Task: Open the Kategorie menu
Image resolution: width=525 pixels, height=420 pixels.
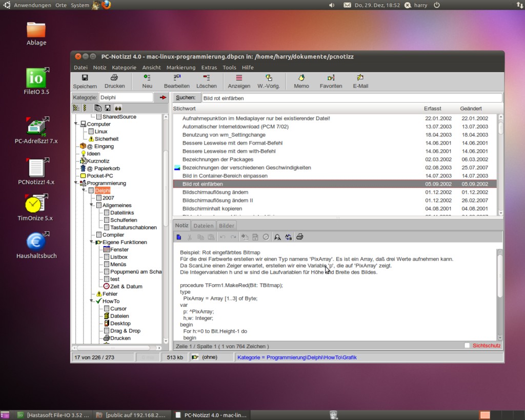Action: [124, 67]
